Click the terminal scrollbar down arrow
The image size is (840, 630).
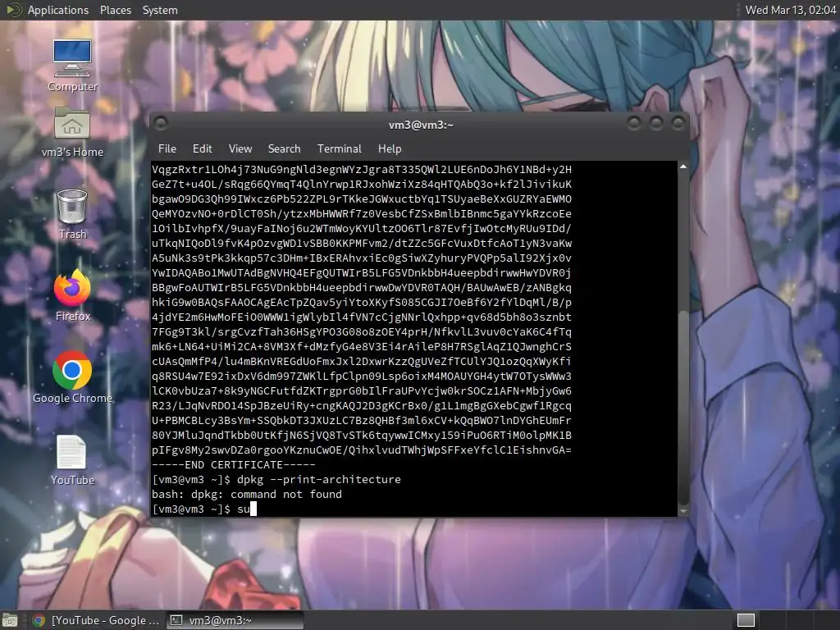[683, 512]
